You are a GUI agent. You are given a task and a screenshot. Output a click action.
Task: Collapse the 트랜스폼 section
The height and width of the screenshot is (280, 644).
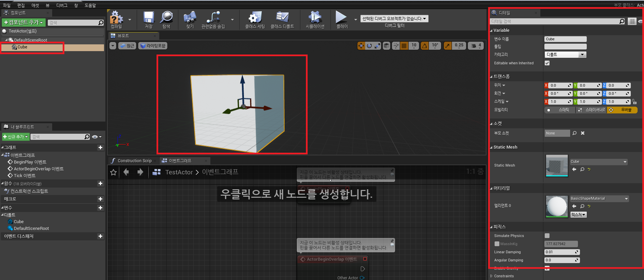[491, 77]
